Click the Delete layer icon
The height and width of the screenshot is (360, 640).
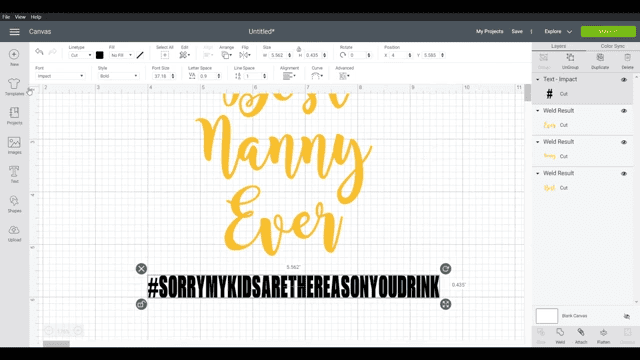click(627, 58)
